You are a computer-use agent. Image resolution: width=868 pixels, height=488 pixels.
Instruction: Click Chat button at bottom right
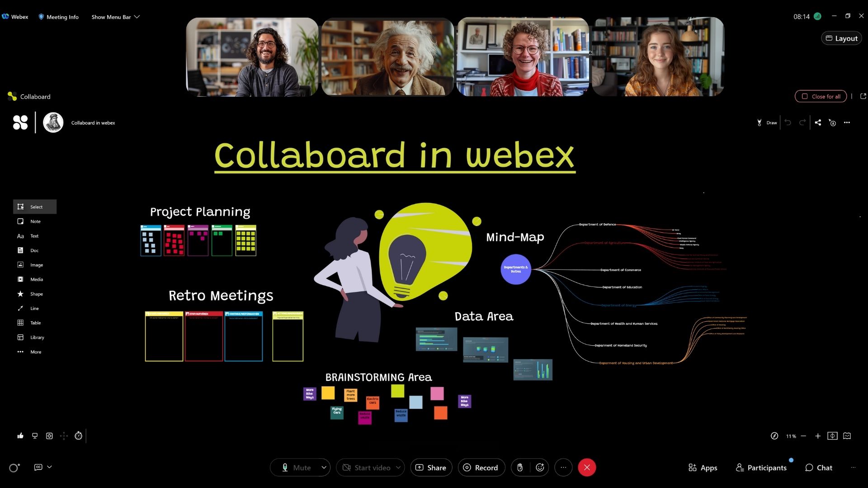click(820, 467)
